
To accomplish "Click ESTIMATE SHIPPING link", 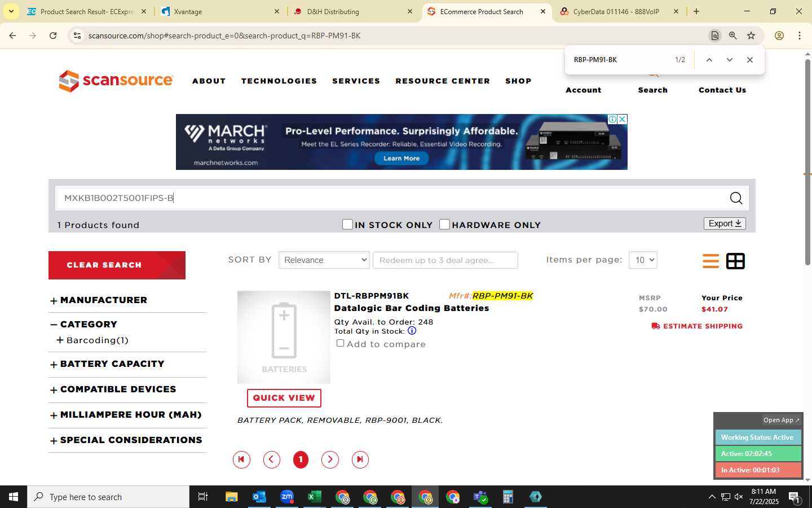I will coord(697,326).
